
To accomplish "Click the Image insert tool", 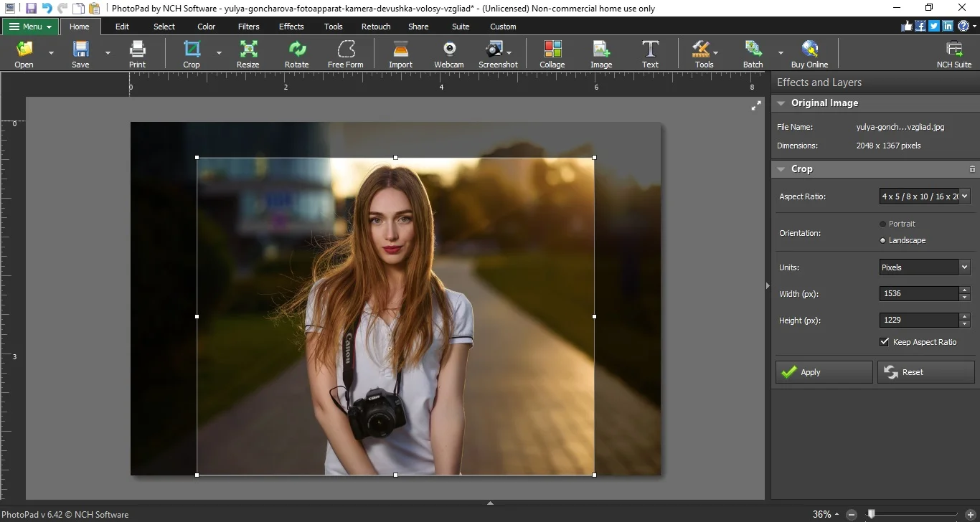I will click(601, 54).
